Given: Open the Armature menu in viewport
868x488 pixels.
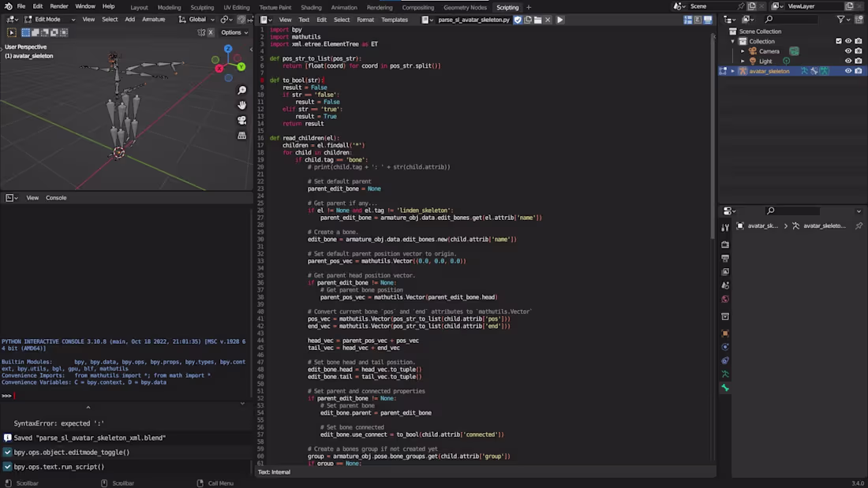Looking at the screenshot, I should click(x=153, y=20).
